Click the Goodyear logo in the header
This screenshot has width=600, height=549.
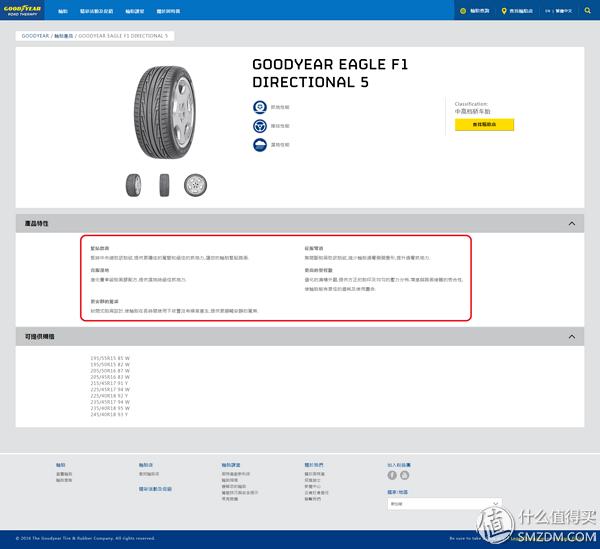pyautogui.click(x=22, y=10)
